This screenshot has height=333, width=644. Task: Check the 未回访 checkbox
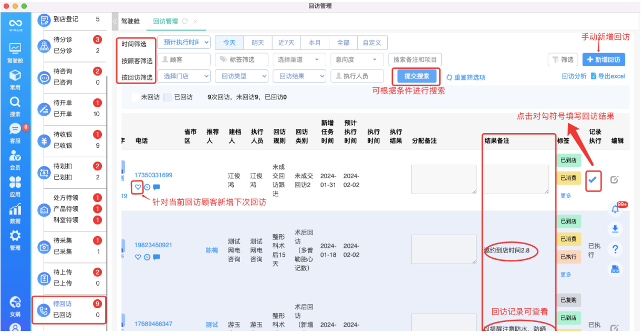[x=135, y=97]
